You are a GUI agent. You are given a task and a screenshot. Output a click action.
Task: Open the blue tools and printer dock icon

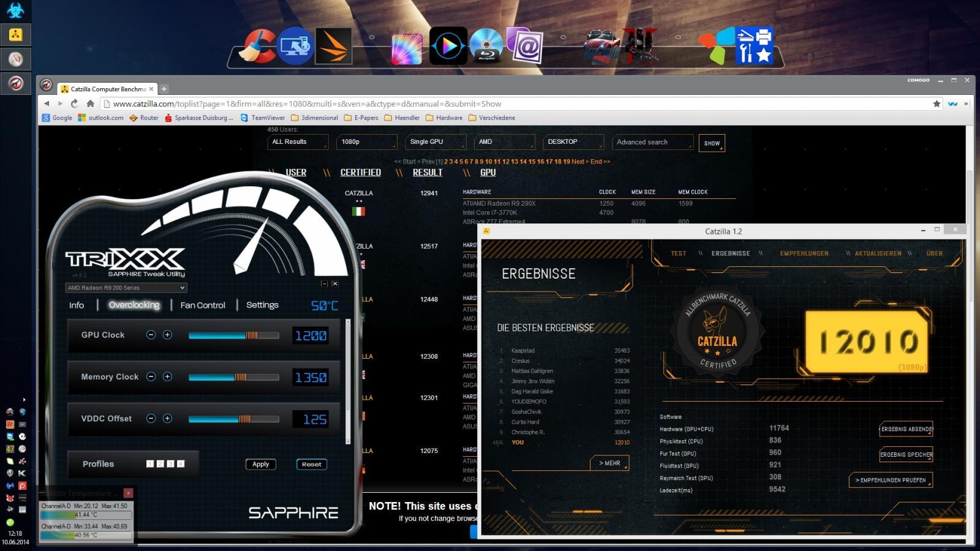(x=755, y=46)
